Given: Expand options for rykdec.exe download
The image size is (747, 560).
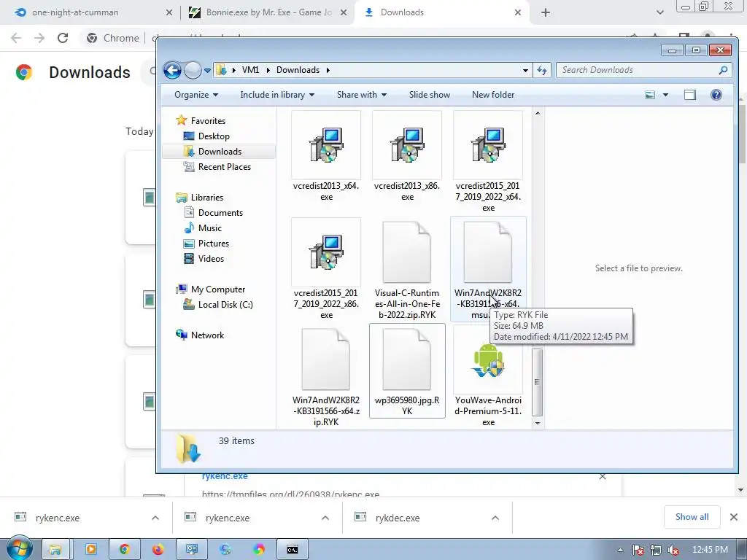Looking at the screenshot, I should [495, 518].
